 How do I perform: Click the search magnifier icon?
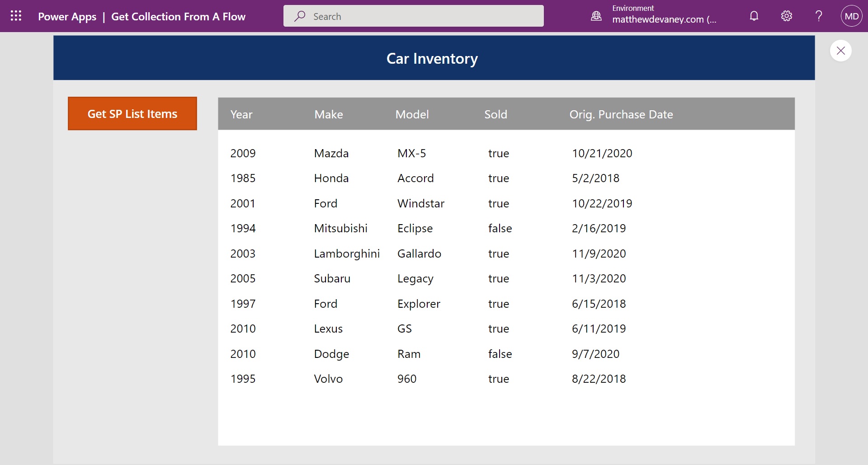click(x=299, y=16)
